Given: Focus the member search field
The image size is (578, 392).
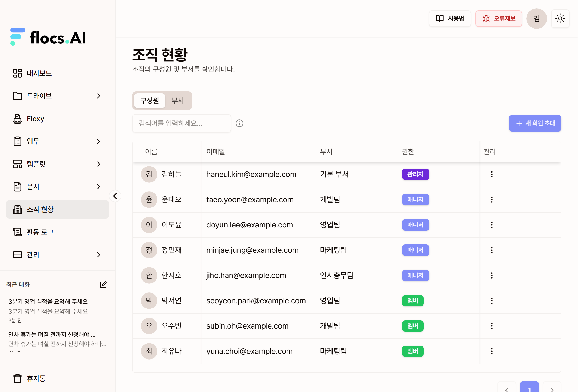Looking at the screenshot, I should click(x=182, y=123).
